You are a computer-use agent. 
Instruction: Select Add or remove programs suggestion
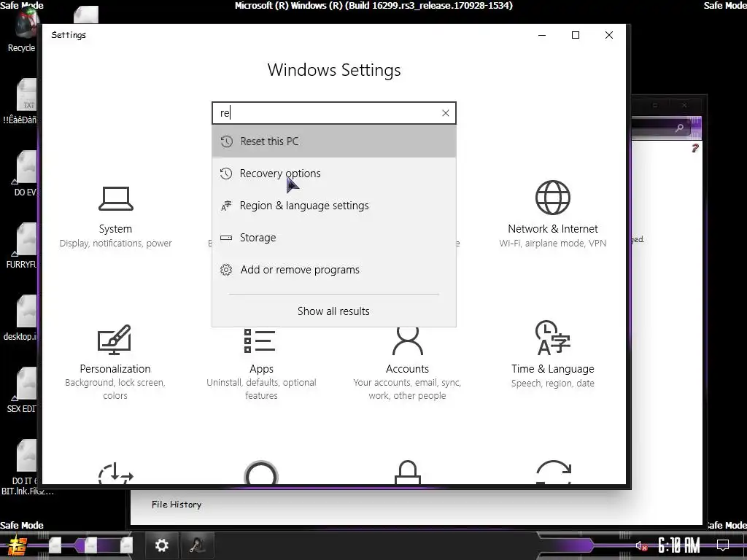tap(334, 270)
